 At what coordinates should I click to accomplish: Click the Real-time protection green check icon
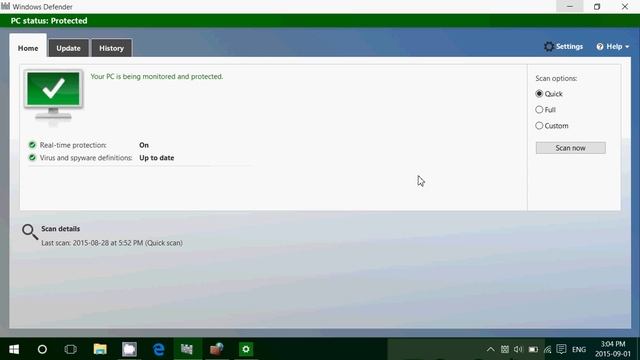tap(32, 145)
